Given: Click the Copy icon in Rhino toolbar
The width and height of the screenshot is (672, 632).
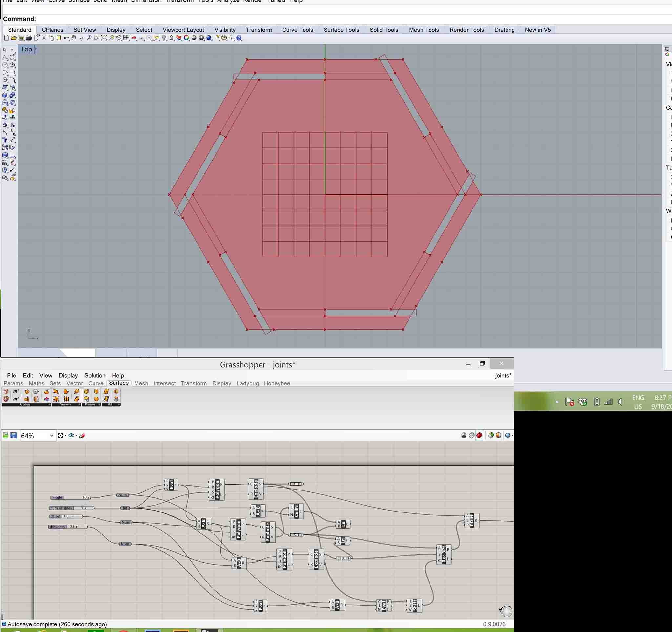Looking at the screenshot, I should coord(52,38).
